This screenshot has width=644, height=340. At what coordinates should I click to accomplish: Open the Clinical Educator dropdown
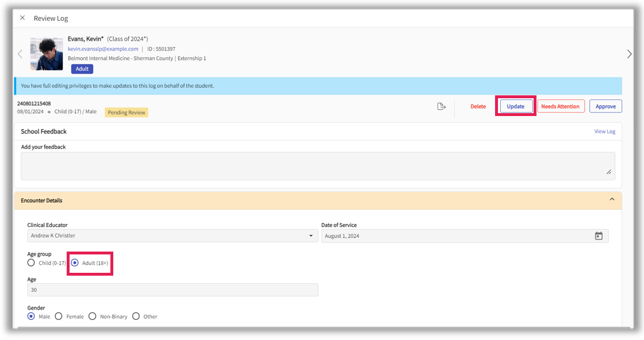pos(310,235)
